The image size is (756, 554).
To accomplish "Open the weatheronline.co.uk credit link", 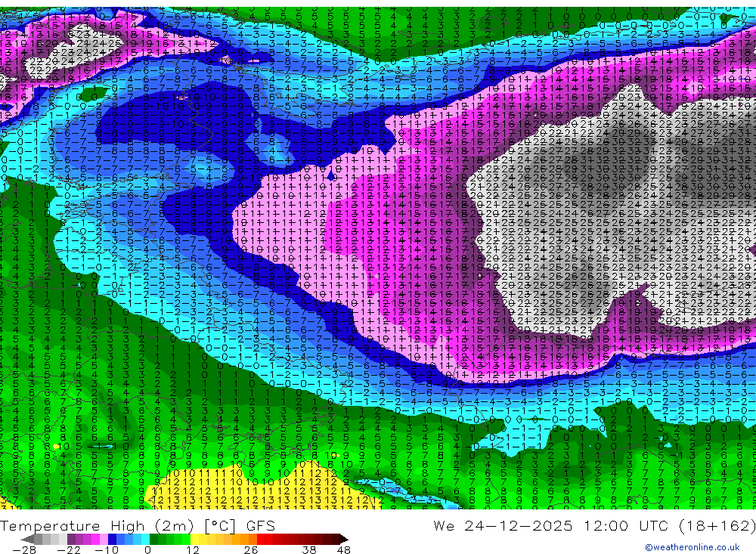I will coord(692,547).
